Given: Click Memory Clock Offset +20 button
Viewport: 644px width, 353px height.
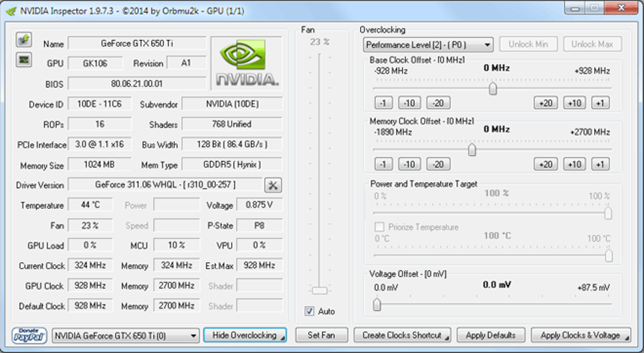Looking at the screenshot, I should pyautogui.click(x=546, y=164).
